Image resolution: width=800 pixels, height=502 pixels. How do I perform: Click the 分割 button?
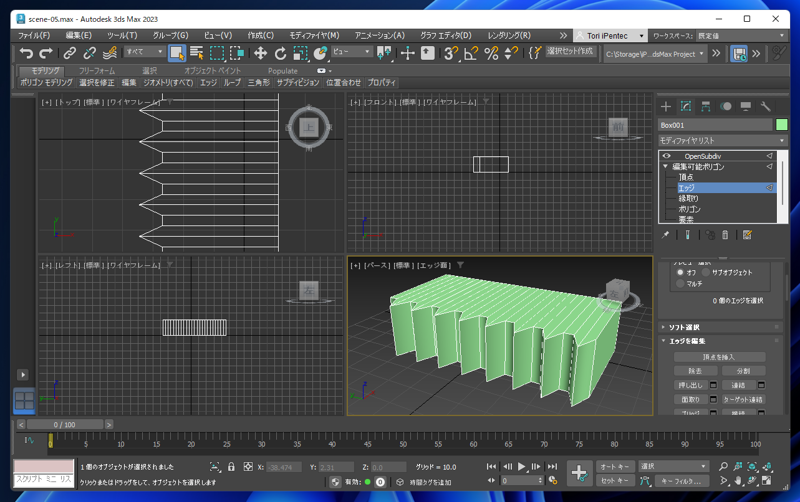(x=743, y=371)
